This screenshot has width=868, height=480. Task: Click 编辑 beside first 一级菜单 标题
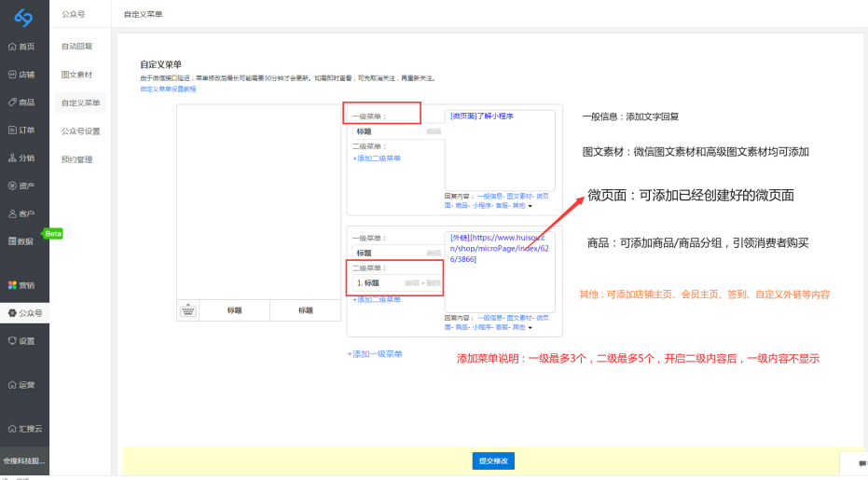pyautogui.click(x=434, y=131)
